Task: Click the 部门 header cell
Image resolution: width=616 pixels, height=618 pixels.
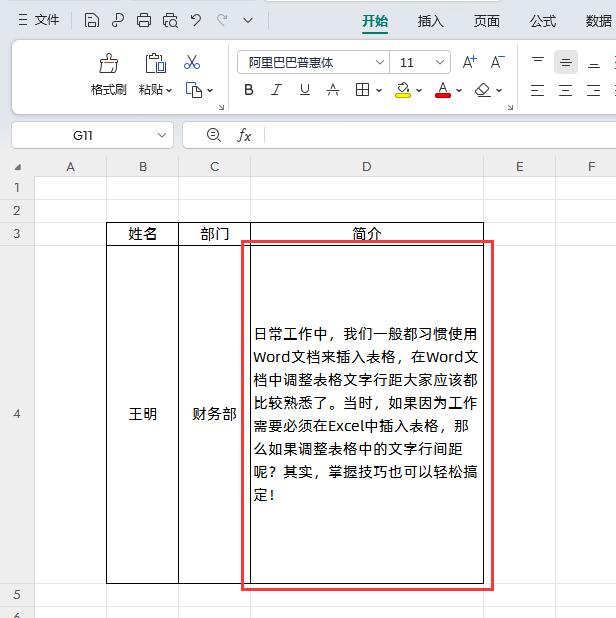Action: pos(214,234)
